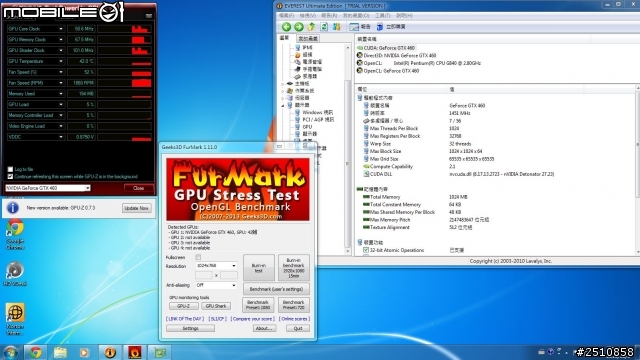This screenshot has height=360, width=640.
Task: Expand the motherboard node in EVEREST tree
Action: [x=282, y=84]
